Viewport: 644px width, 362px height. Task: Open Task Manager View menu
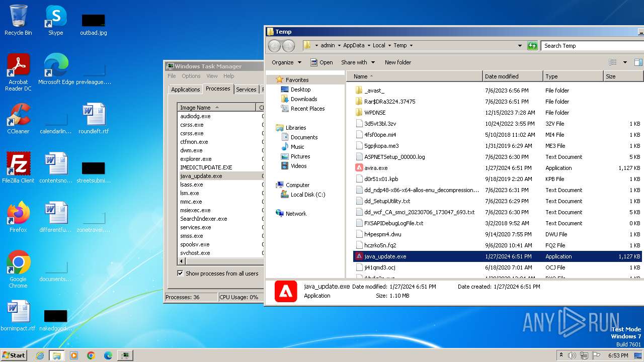212,76
